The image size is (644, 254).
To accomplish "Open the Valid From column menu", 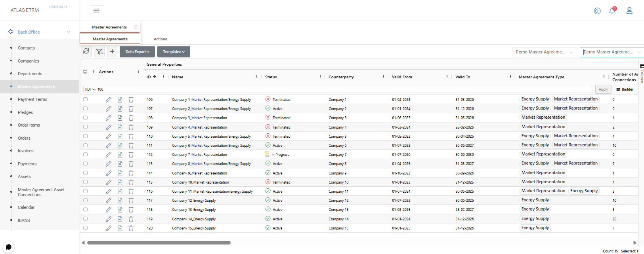I will [x=447, y=77].
